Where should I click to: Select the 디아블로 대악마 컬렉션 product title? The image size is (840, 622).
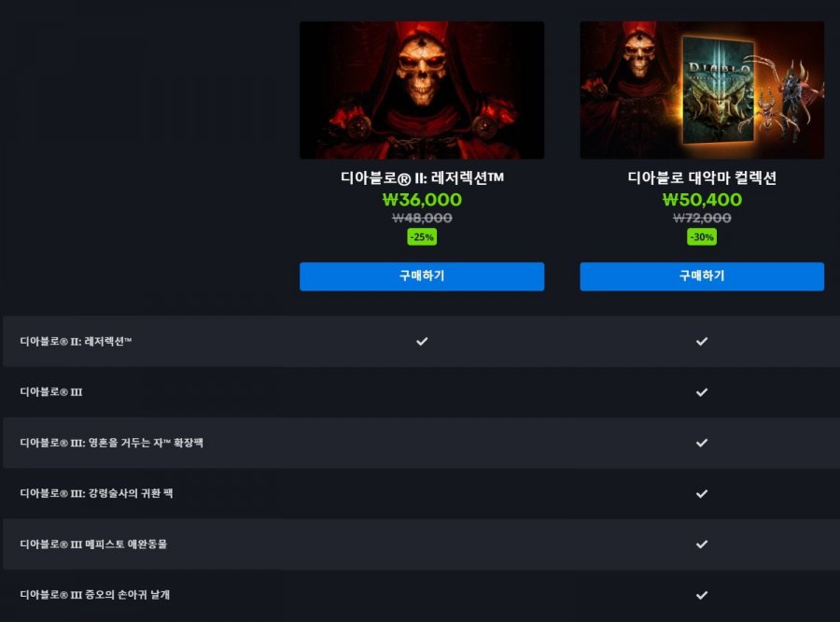702,177
